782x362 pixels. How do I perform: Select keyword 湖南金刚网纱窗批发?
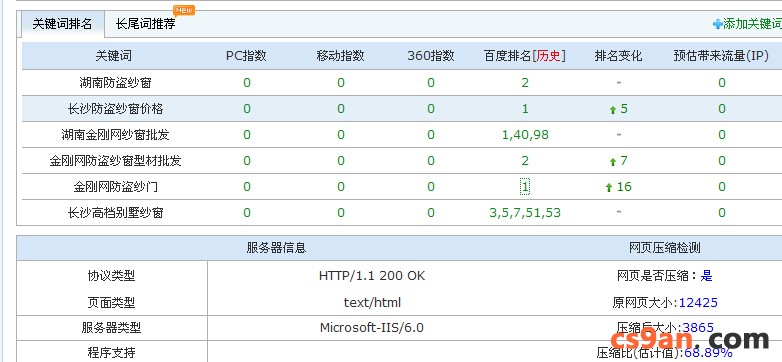(115, 135)
